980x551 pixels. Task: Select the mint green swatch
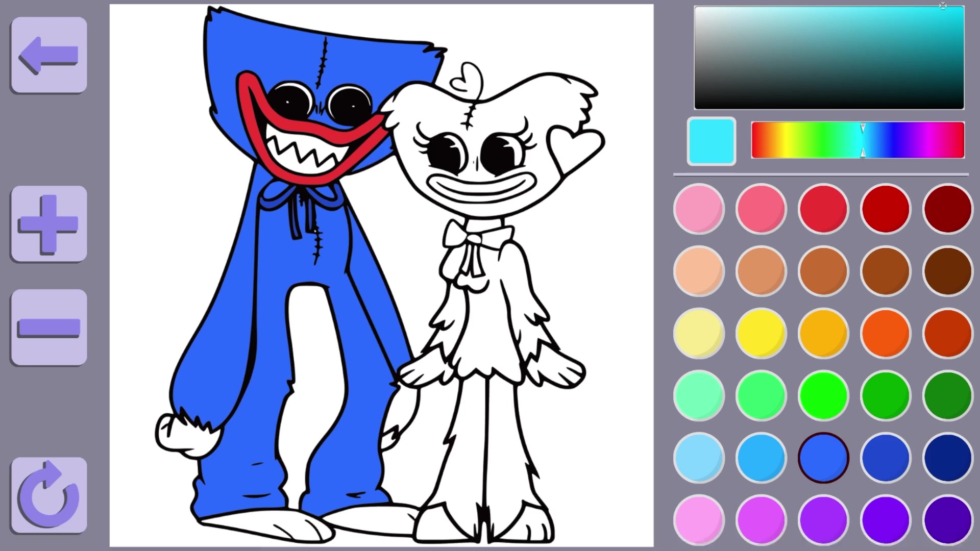tap(699, 396)
